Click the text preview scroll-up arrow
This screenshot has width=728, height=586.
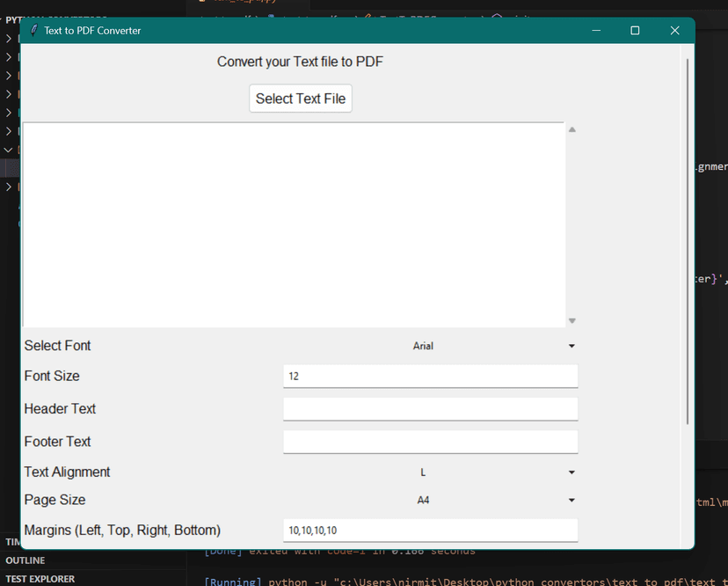click(x=571, y=130)
